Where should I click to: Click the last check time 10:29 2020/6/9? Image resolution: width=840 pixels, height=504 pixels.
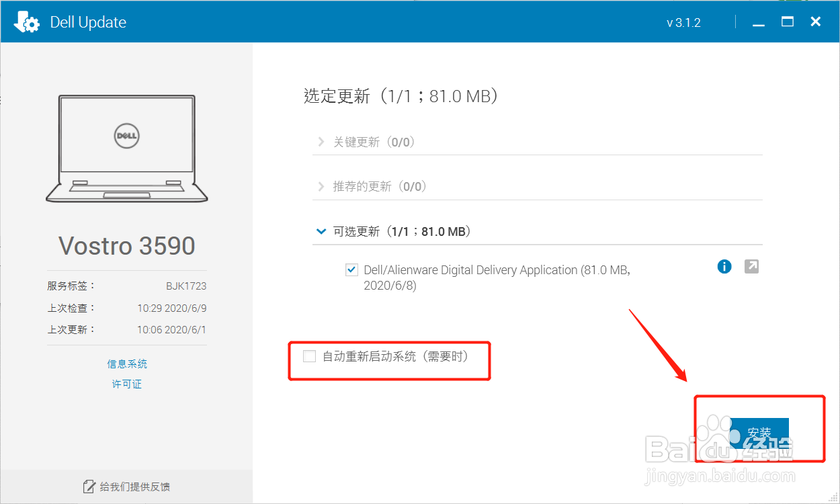(x=172, y=308)
